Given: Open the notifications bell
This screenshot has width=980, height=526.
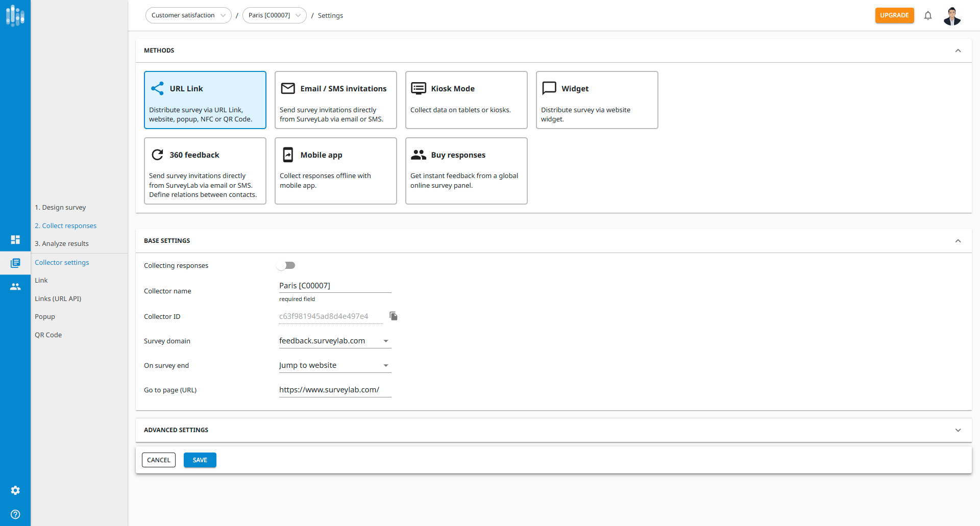Looking at the screenshot, I should (x=928, y=16).
